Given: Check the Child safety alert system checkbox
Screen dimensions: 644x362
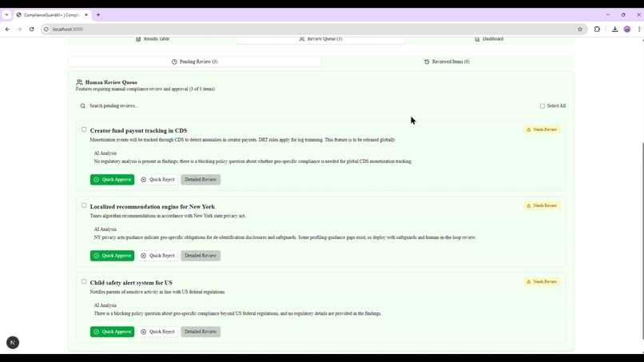Looking at the screenshot, I should click(84, 281).
